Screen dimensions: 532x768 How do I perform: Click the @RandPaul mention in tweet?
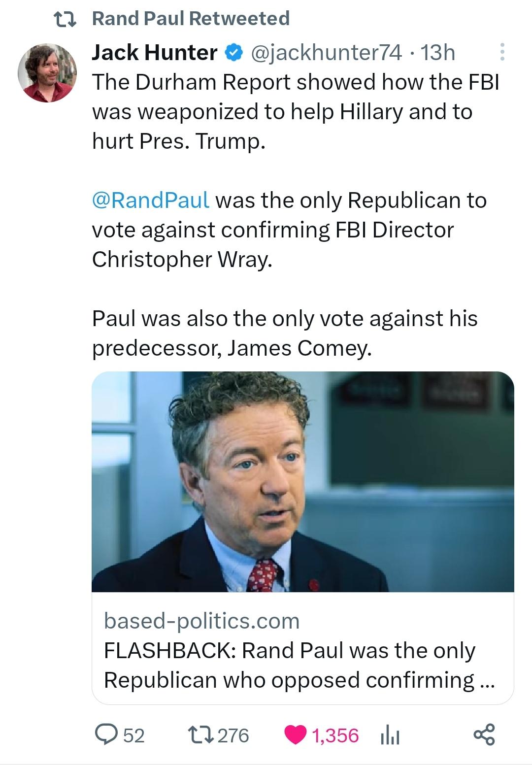click(151, 200)
